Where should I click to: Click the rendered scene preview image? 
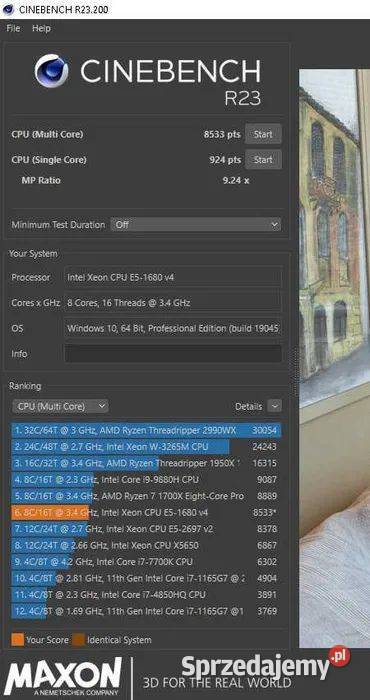click(334, 358)
